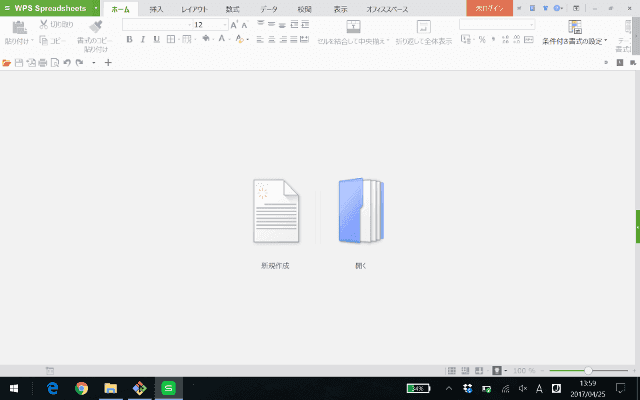
Task: Toggle bold formatting
Action: (129, 39)
